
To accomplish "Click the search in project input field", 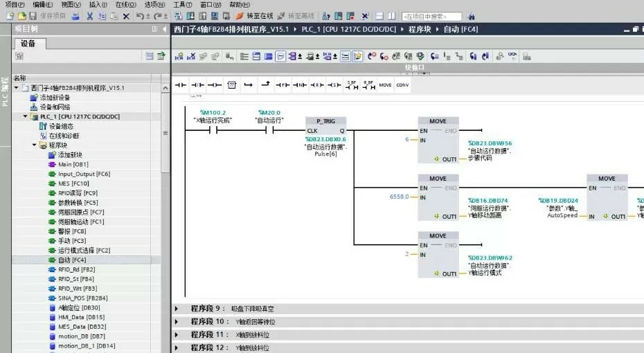I will coord(431,17).
